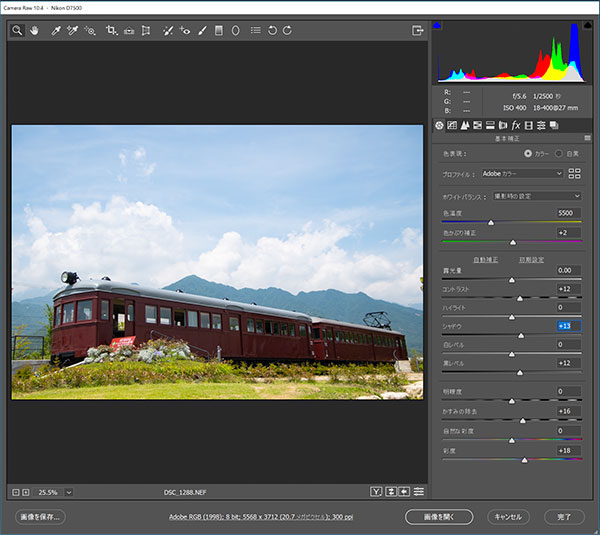Switch to the Split Toning panel tab

[x=490, y=126]
